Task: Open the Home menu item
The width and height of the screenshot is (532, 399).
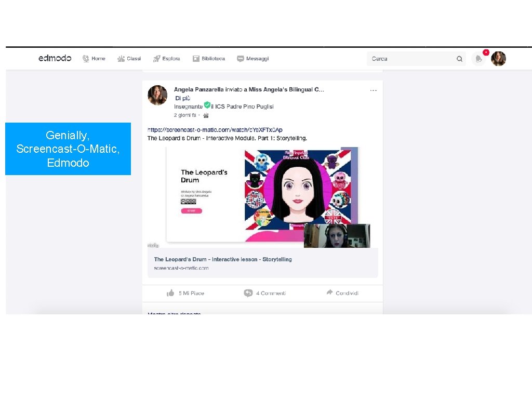Action: click(x=94, y=58)
